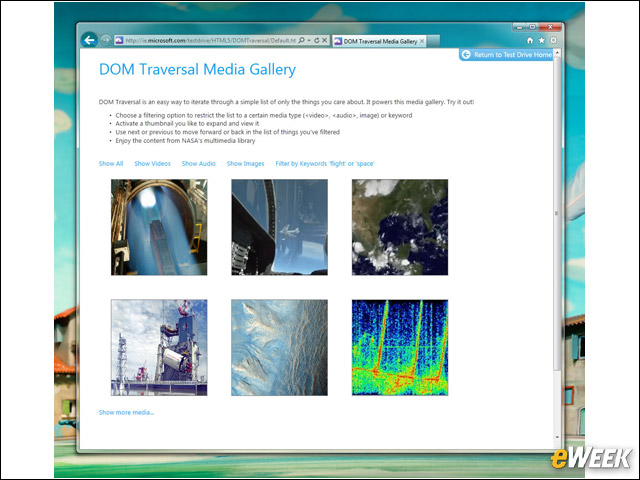The height and width of the screenshot is (480, 640).
Task: Maximize the browser window
Action: (532, 27)
